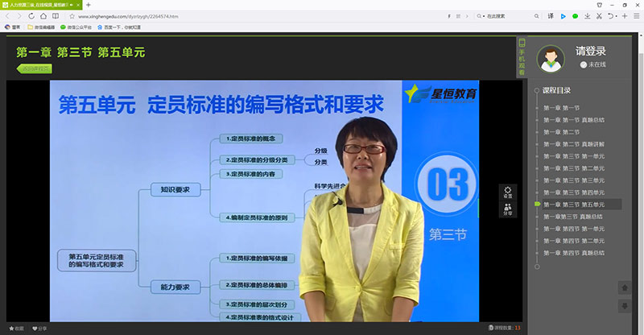Open lesson 第一章 第二节 真题讲解
The height and width of the screenshot is (335, 644).
click(x=574, y=144)
